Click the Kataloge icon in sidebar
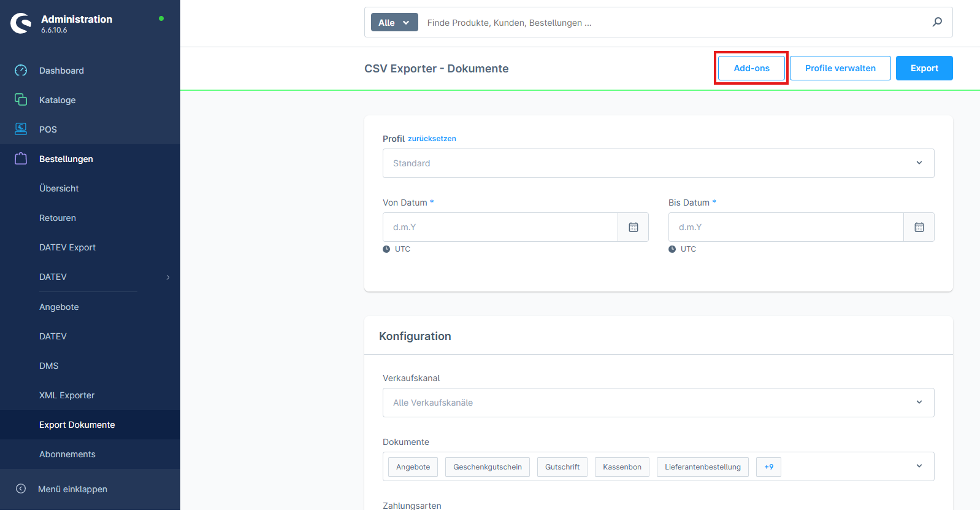Viewport: 980px width, 510px height. 21,99
